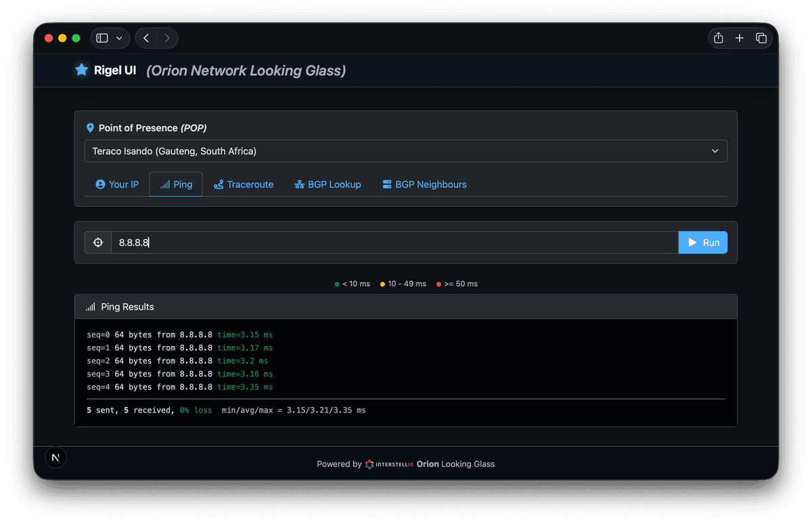Click the Next.js N badge icon
Viewport: 812px width, 524px height.
pyautogui.click(x=55, y=458)
